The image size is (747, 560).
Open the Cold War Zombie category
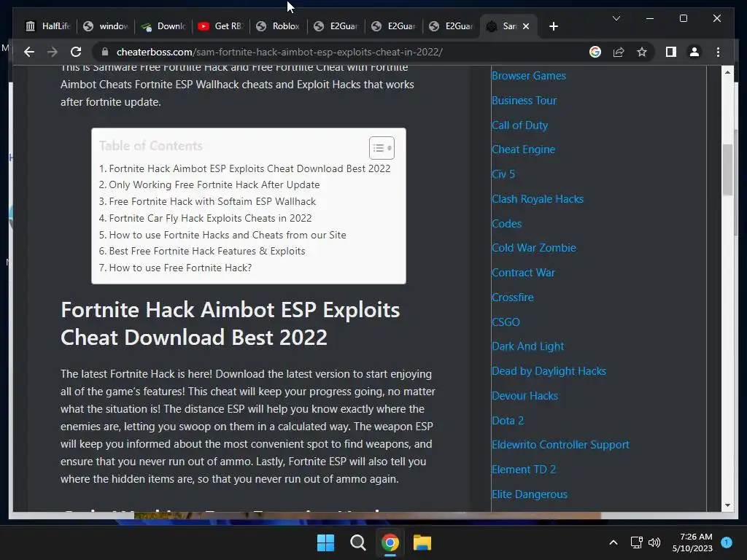pyautogui.click(x=533, y=248)
